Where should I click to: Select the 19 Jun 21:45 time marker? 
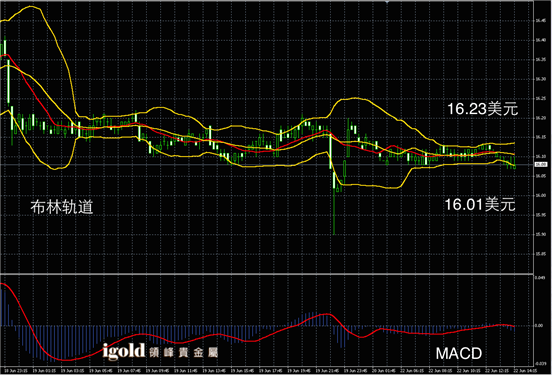[327, 370]
